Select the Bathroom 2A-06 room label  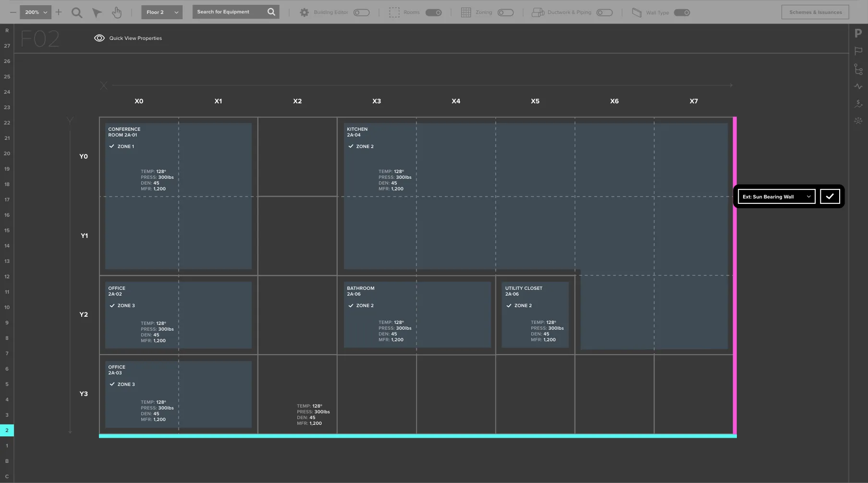tap(361, 291)
